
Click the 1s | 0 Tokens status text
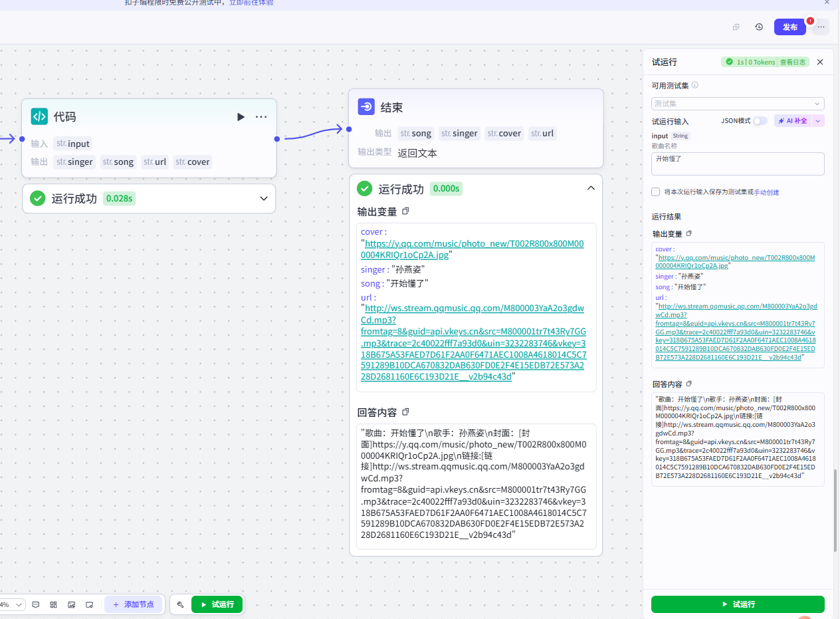click(756, 62)
